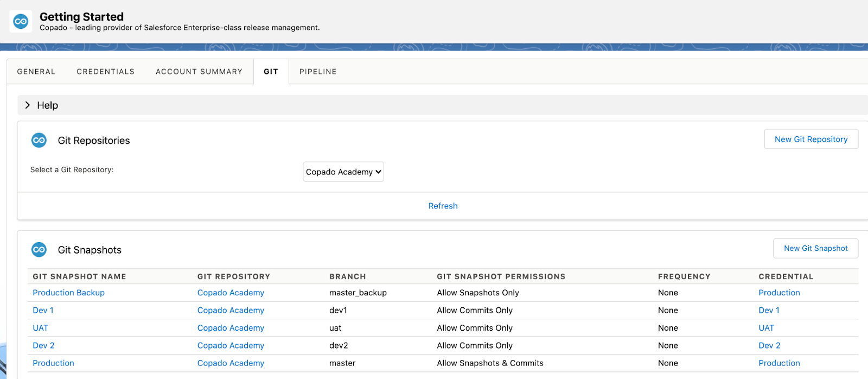Viewport: 868px width, 379px height.
Task: Click the New Git Repository button
Action: 811,139
